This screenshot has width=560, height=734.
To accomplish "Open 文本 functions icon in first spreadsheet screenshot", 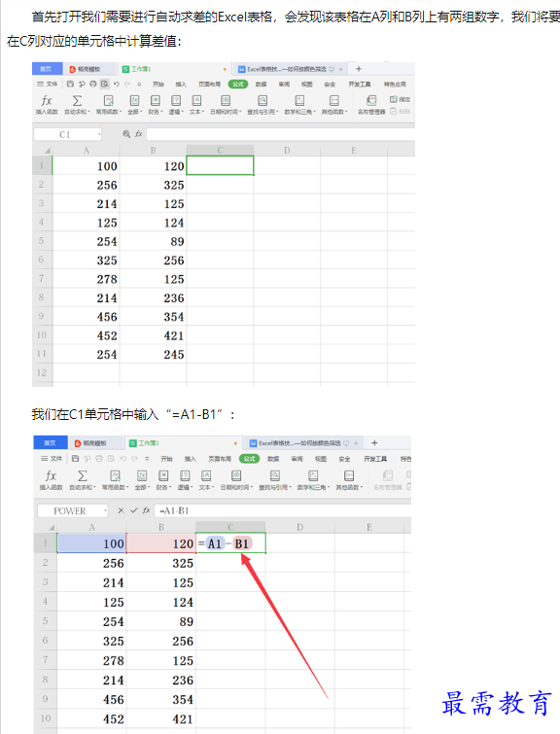I will (x=196, y=101).
